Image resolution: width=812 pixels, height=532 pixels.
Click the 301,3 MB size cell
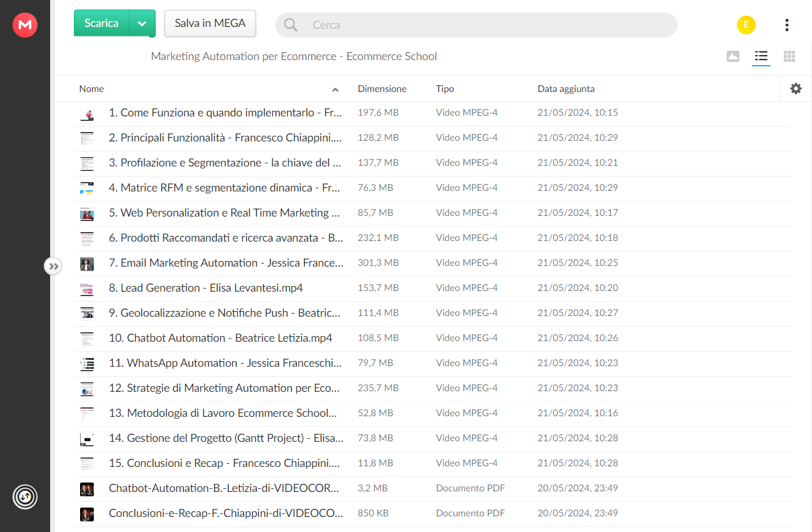point(378,263)
